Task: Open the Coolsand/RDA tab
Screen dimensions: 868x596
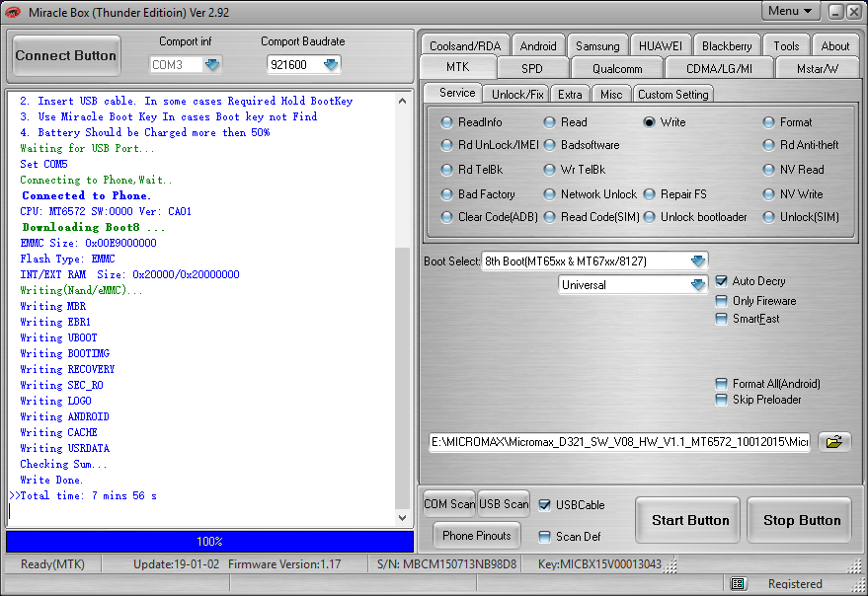Action: coord(465,46)
